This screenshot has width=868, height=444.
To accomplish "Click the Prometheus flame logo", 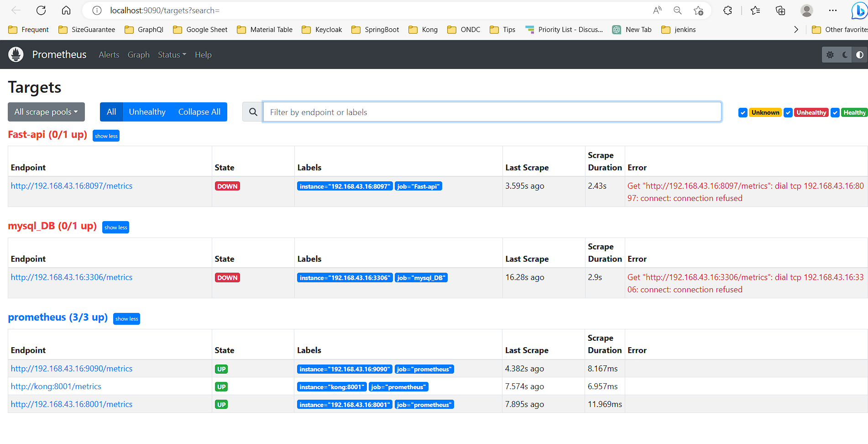I will [16, 54].
